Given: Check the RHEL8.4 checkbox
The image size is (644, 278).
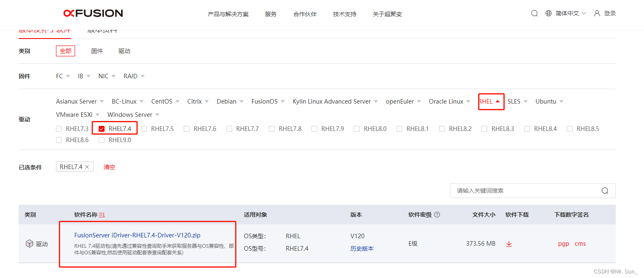Looking at the screenshot, I should pos(527,129).
